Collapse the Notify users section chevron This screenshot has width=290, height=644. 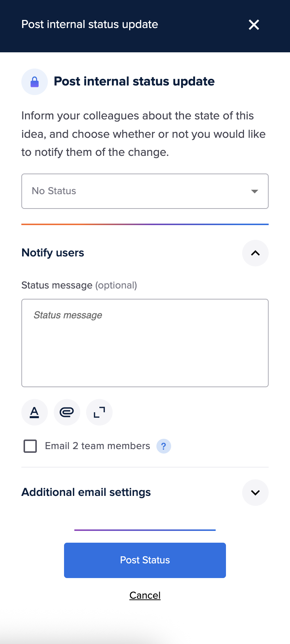click(x=255, y=253)
